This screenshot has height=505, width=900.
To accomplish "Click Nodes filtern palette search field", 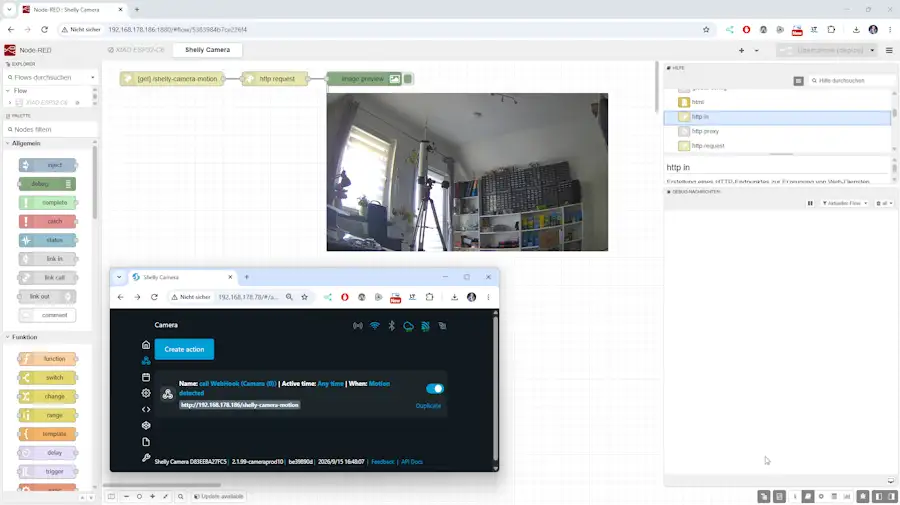I will click(49, 130).
